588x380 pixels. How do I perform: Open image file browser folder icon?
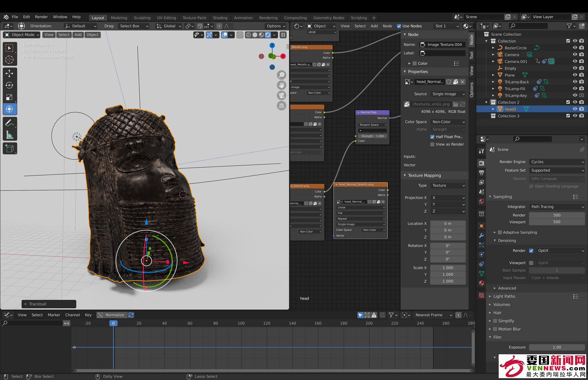456,104
